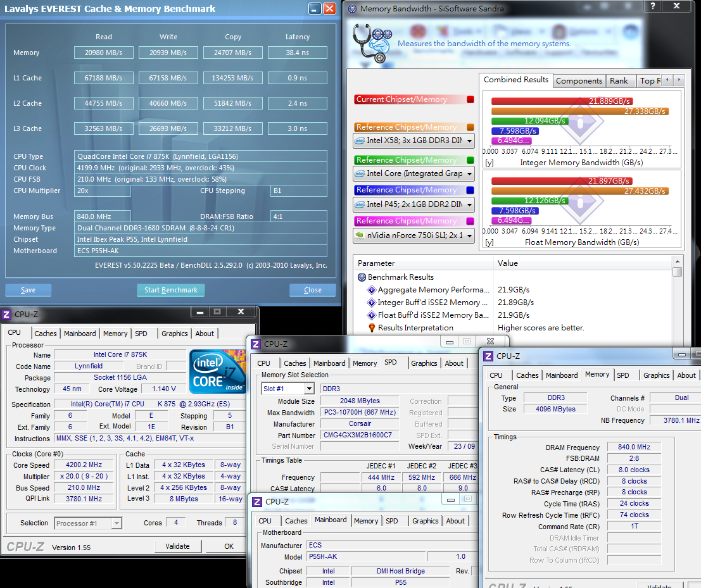701x588 pixels.
Task: Click the Max Bandwidth value PC3-10700H (667 MHz)
Action: [x=360, y=413]
